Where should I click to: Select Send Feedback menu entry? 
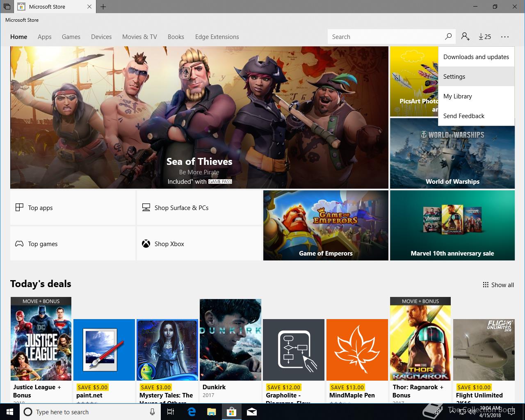476,116
